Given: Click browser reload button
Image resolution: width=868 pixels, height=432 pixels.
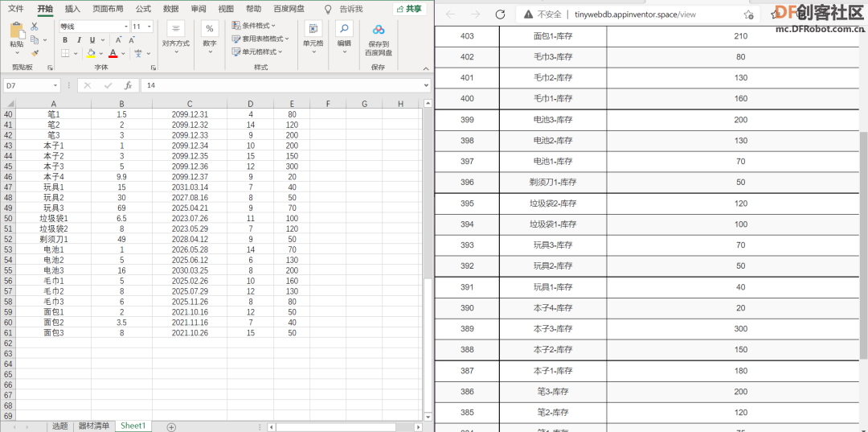Looking at the screenshot, I should click(500, 14).
